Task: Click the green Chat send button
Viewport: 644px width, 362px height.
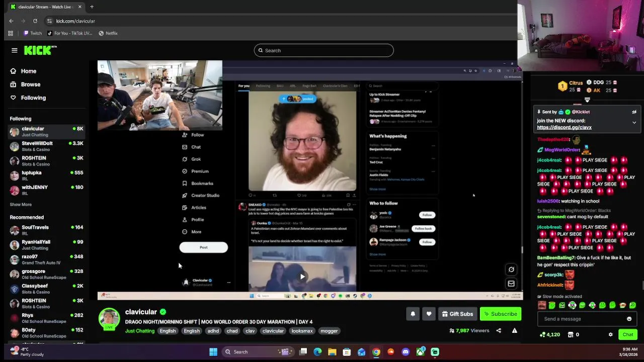Action: [x=628, y=334]
